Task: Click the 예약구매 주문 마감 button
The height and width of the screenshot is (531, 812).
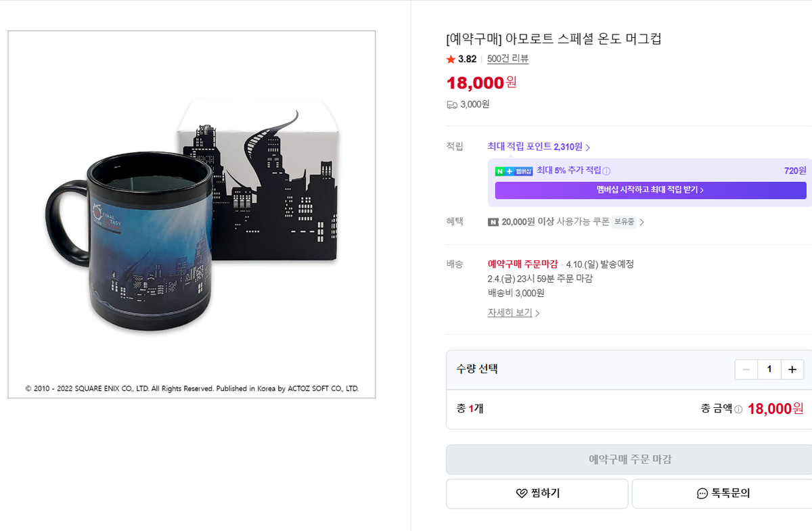Action: coord(629,459)
